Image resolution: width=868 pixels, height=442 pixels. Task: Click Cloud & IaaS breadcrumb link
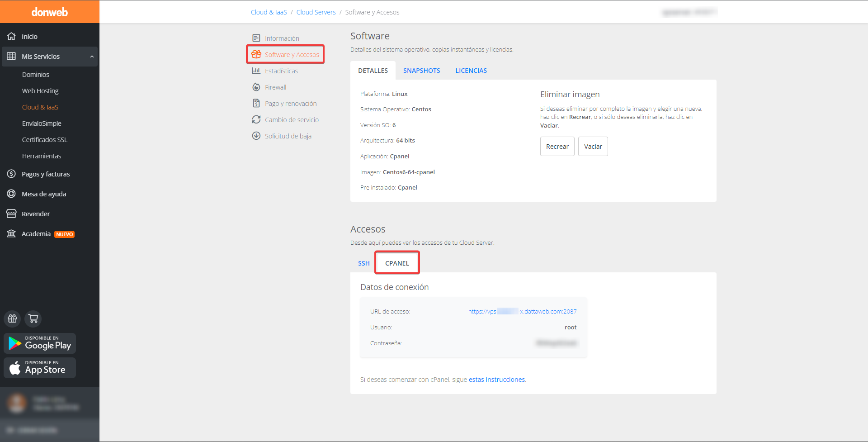tap(269, 12)
